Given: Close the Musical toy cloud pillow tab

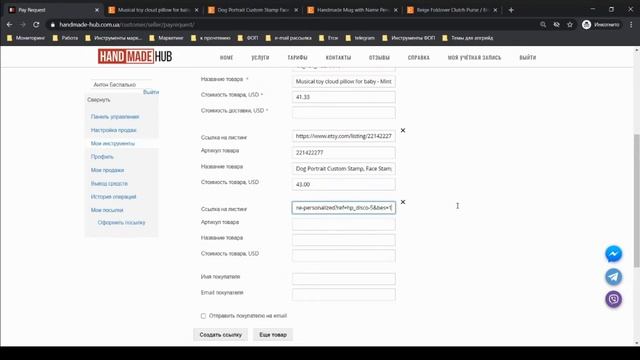Looking at the screenshot, I should (x=196, y=10).
